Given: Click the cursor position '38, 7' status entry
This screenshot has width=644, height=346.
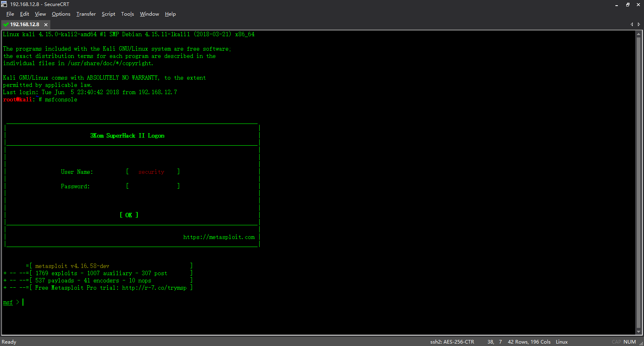Looking at the screenshot, I should (x=495, y=342).
